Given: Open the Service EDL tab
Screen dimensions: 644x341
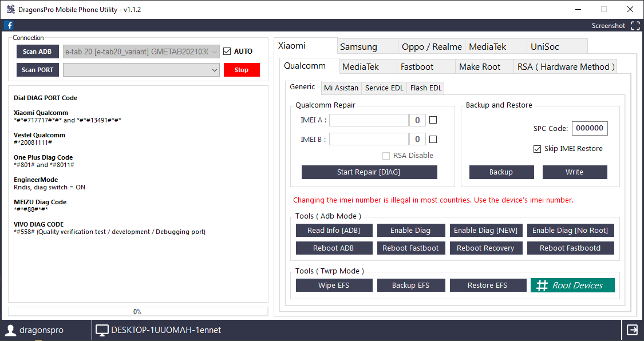Looking at the screenshot, I should click(385, 88).
